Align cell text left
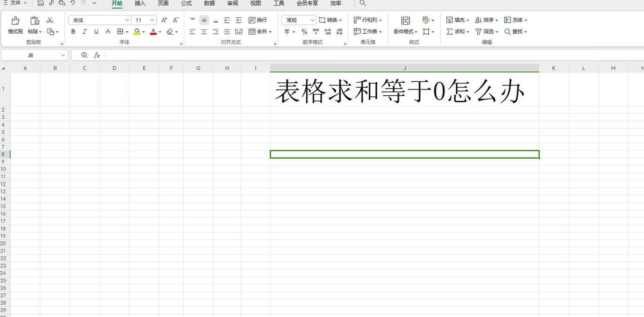This screenshot has width=644, height=317. coord(193,32)
